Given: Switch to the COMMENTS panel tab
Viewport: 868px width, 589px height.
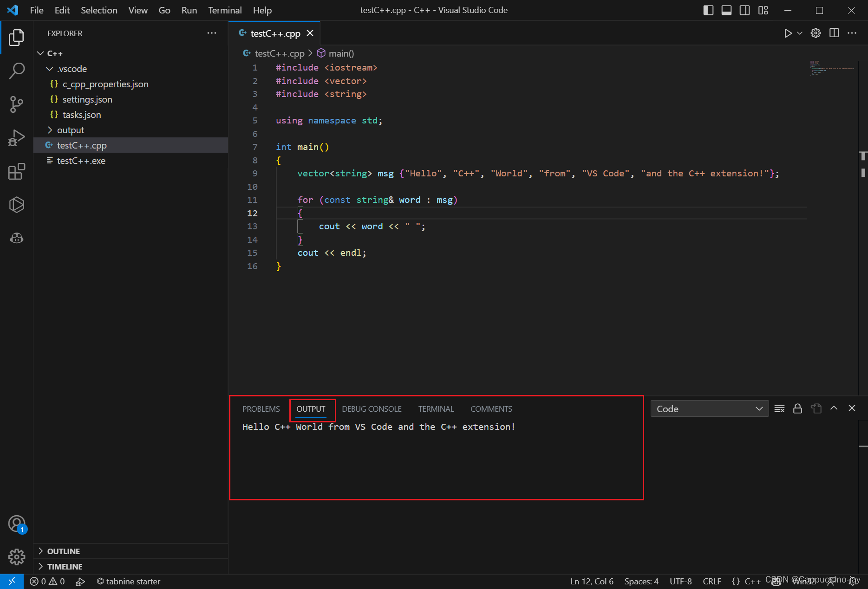Looking at the screenshot, I should (x=491, y=409).
